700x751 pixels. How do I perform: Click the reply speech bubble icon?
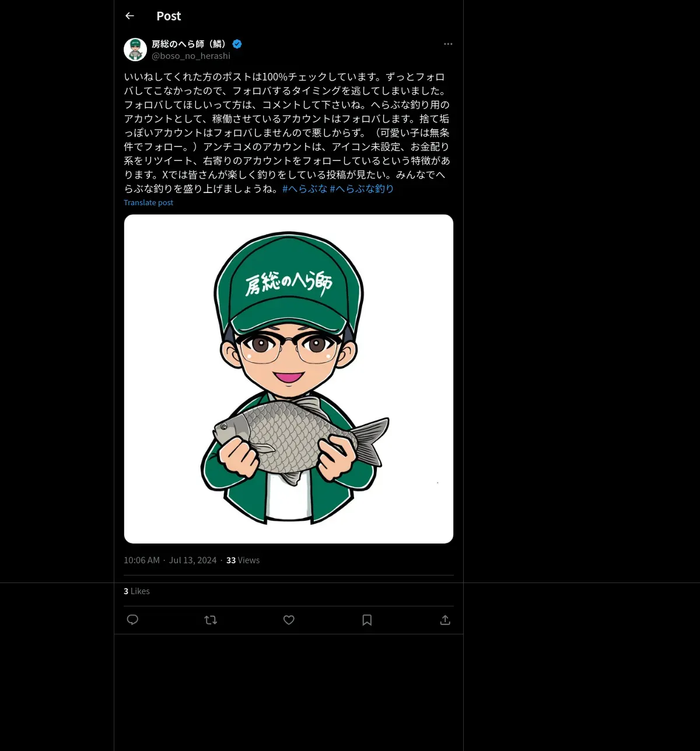click(132, 620)
